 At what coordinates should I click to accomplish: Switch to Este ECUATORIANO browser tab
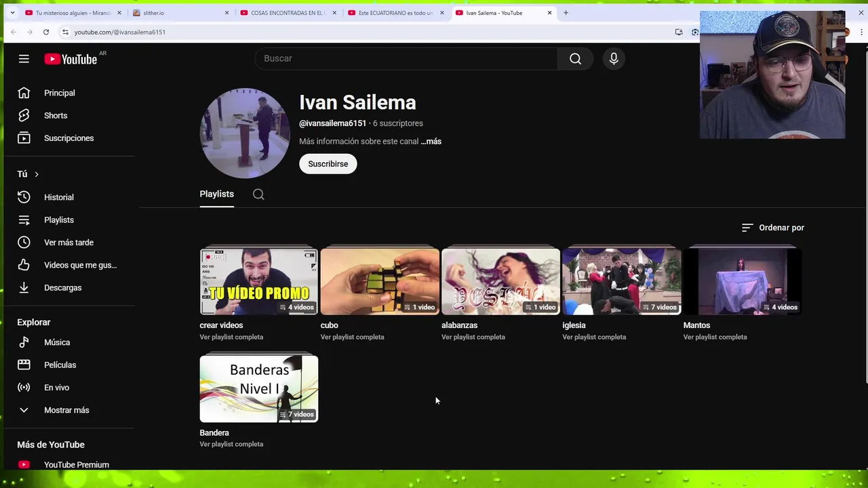click(x=396, y=13)
